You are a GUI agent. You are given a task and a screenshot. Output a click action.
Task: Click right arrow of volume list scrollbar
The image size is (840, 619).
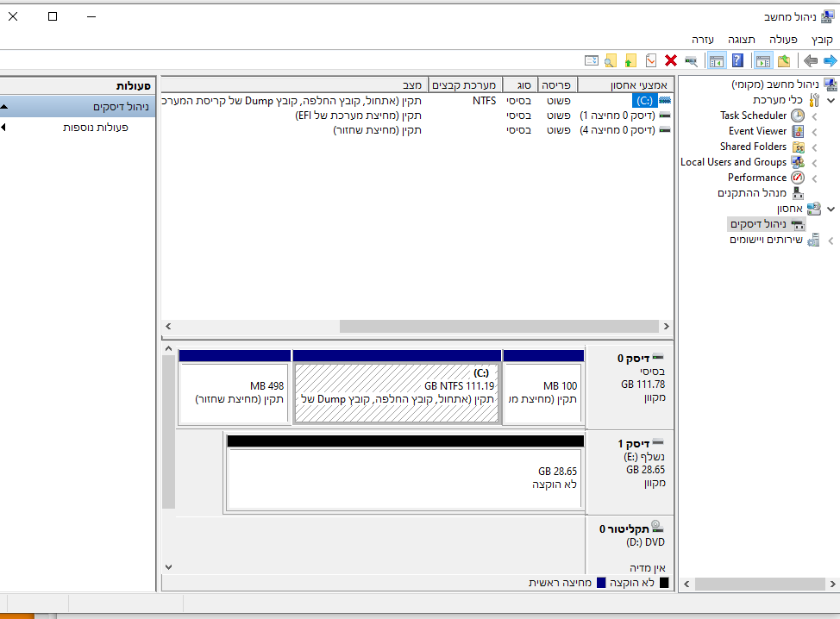(667, 326)
